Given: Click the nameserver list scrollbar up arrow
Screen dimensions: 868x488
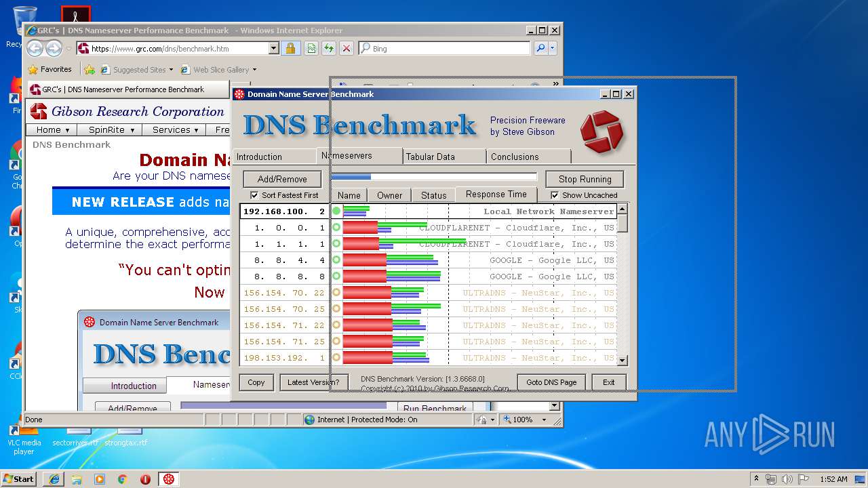Looking at the screenshot, I should (623, 209).
